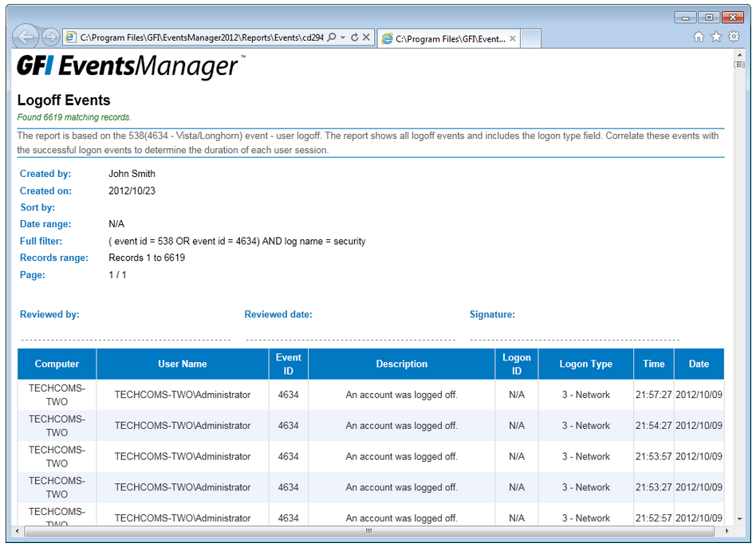Click the horizontal scrollbar left arrow
The height and width of the screenshot is (547, 756).
[x=18, y=531]
